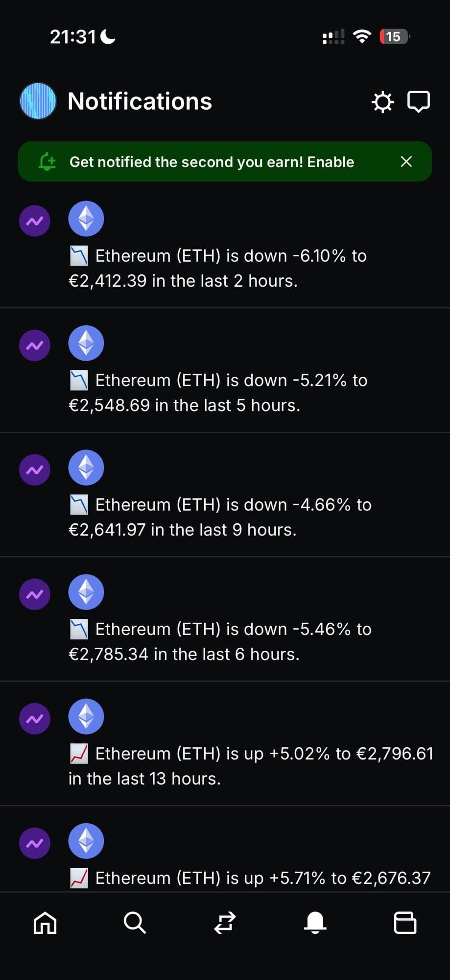Tap purple trend icon beside €2,548.69 alert

click(35, 345)
